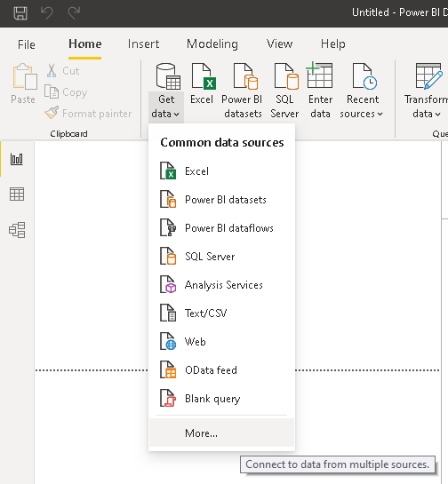Click the Enter data ribbon icon

coord(320,91)
